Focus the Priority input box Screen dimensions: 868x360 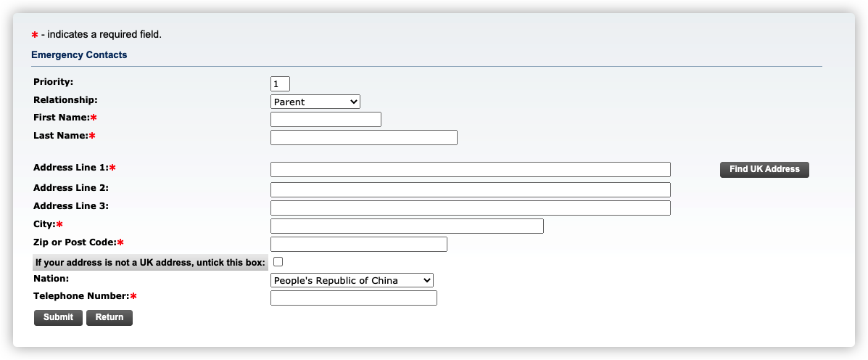tap(280, 84)
